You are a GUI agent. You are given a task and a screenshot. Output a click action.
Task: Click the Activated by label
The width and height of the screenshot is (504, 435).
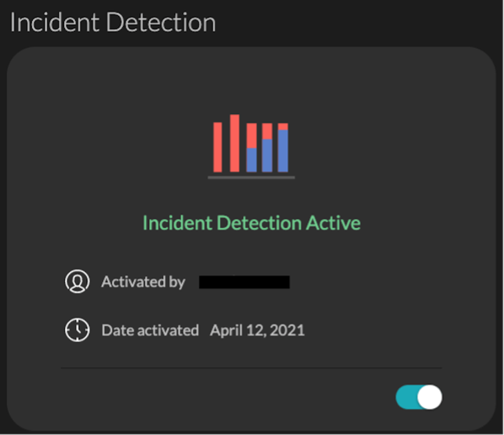point(143,282)
